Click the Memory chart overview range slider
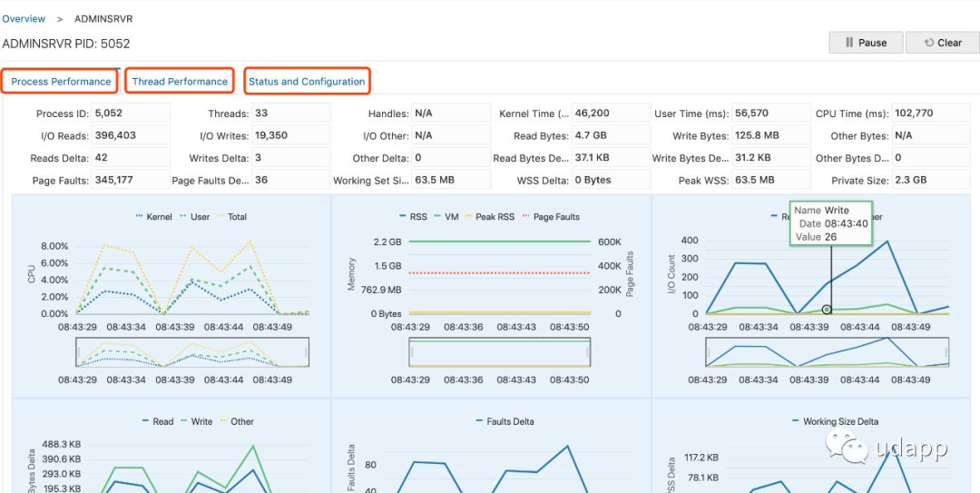This screenshot has height=493, width=980. point(500,353)
